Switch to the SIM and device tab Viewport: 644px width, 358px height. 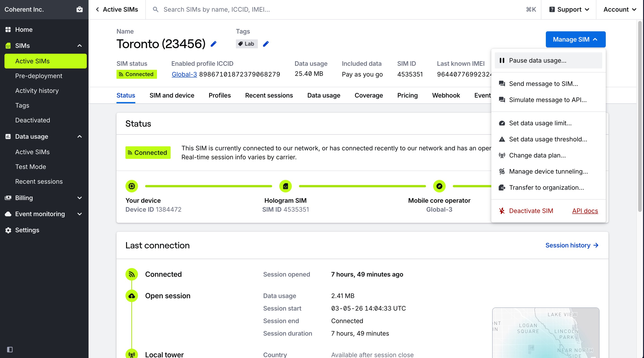(172, 95)
